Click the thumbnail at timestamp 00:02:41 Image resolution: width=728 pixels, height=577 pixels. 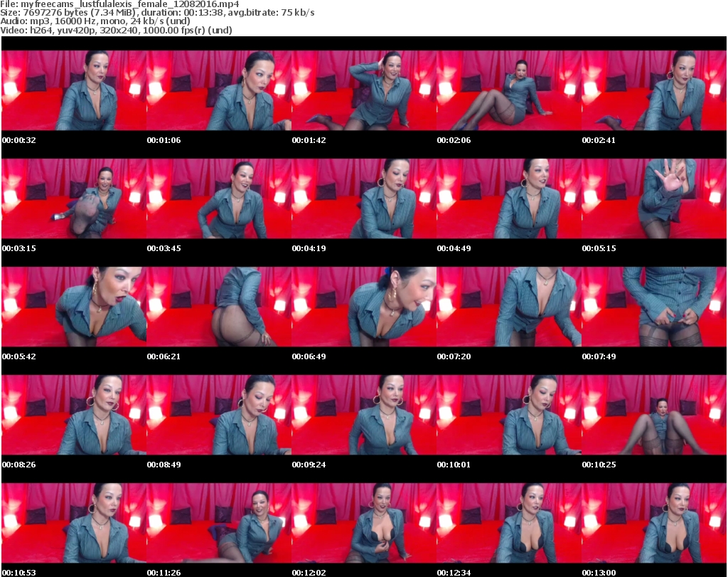pyautogui.click(x=654, y=90)
